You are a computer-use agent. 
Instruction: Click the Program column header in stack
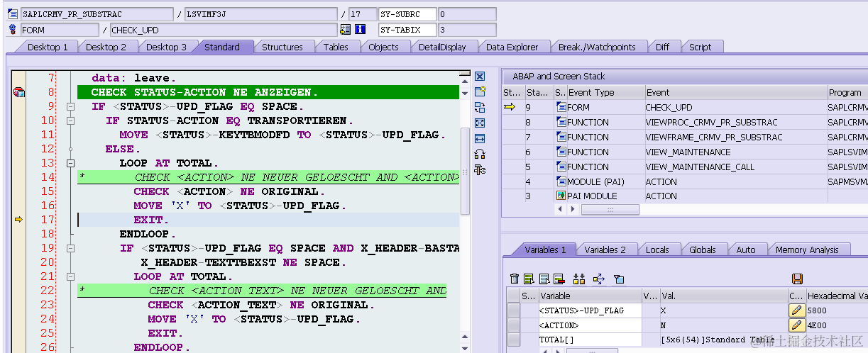coord(847,92)
